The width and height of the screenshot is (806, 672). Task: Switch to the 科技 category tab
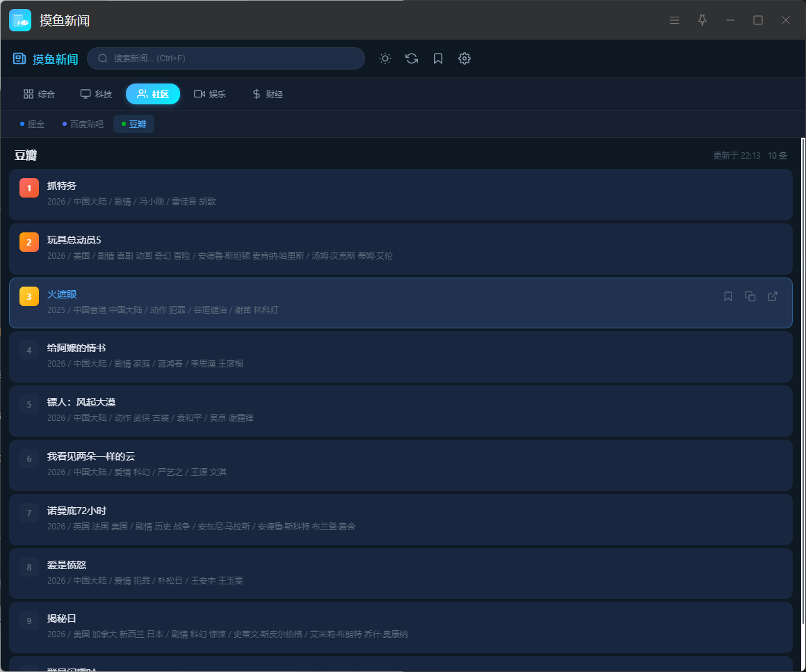tap(96, 94)
